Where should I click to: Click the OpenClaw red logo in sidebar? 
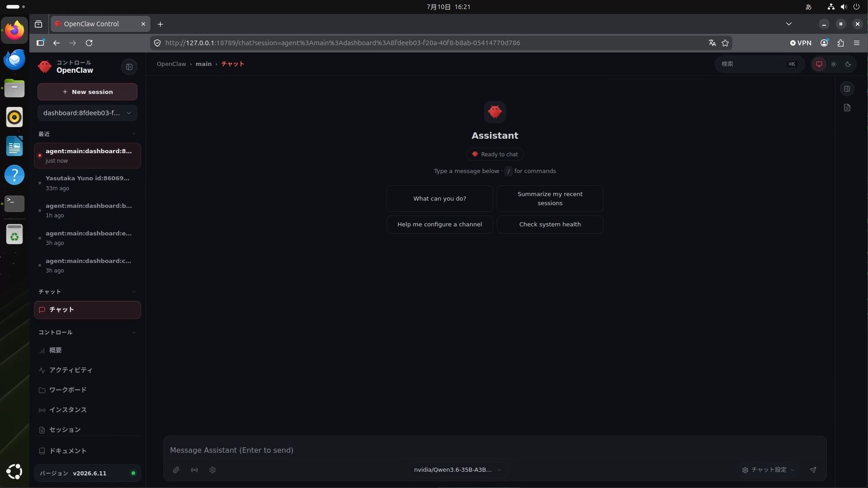click(x=45, y=66)
